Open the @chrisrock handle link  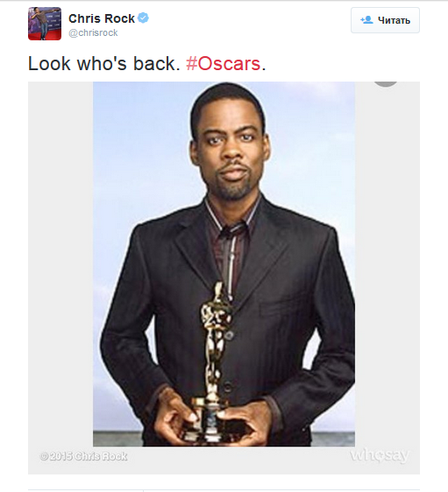click(93, 32)
